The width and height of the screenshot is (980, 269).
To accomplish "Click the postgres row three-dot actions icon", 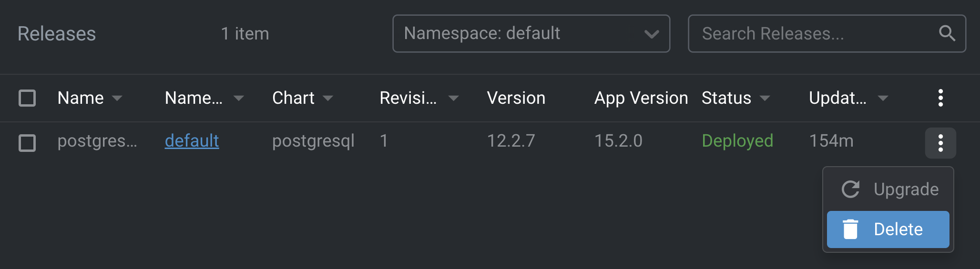I will point(940,143).
